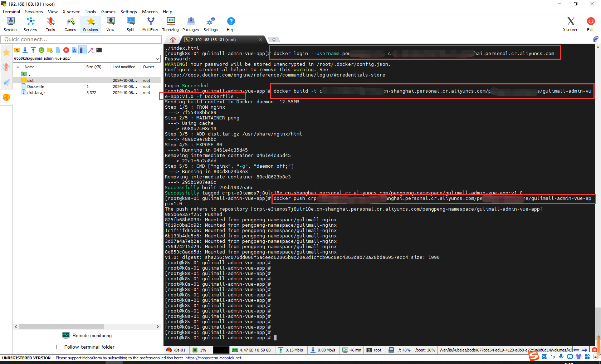The width and height of the screenshot is (601, 364).
Task: Create a new folder in SFTP browser
Action: (50, 50)
